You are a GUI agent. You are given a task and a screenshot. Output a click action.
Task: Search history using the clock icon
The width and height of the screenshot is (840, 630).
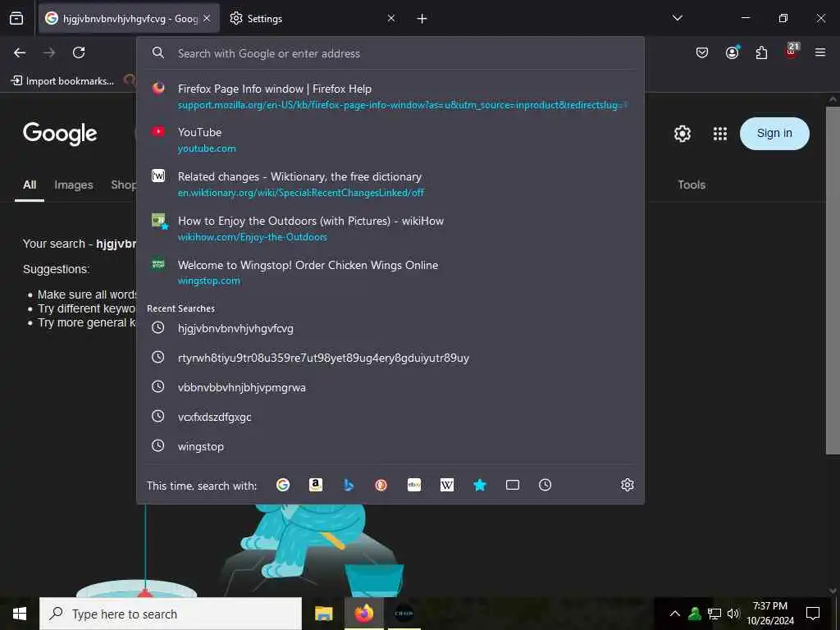point(545,485)
